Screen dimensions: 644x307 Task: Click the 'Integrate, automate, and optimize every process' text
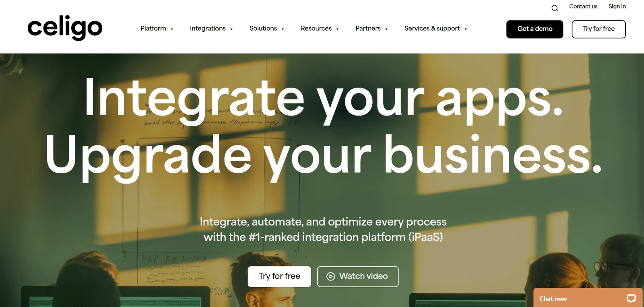pyautogui.click(x=323, y=222)
